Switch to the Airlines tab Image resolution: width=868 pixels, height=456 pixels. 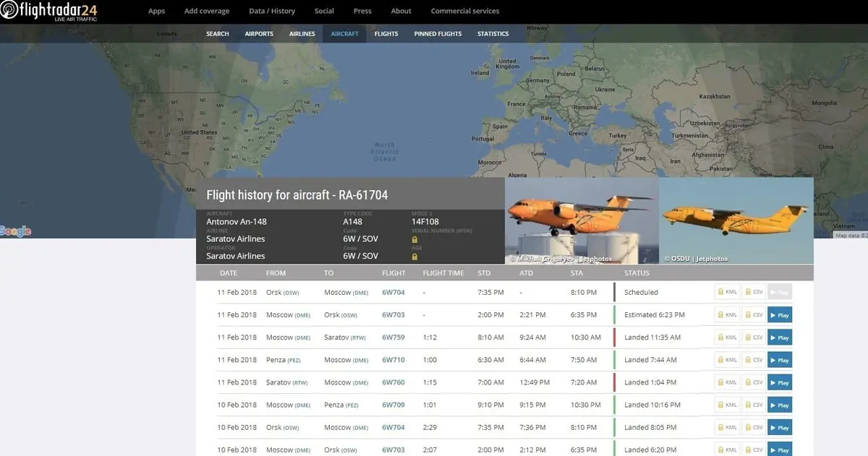tap(302, 34)
